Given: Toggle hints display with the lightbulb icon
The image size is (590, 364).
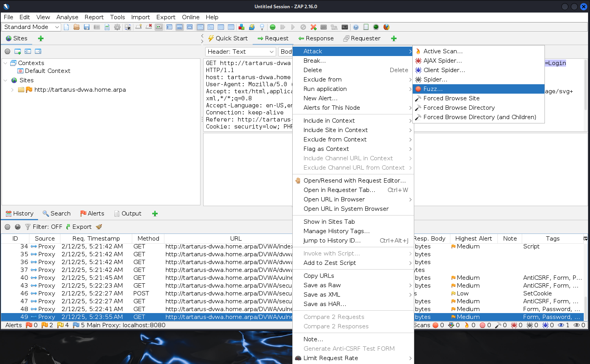Looking at the screenshot, I should pos(262,27).
